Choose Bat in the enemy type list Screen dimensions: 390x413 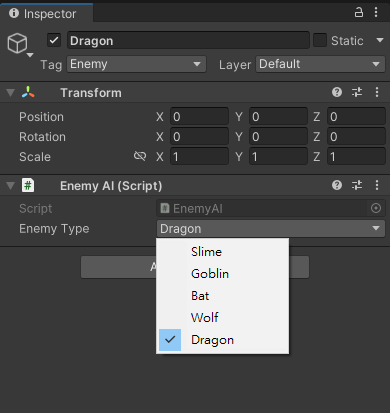(x=222, y=296)
